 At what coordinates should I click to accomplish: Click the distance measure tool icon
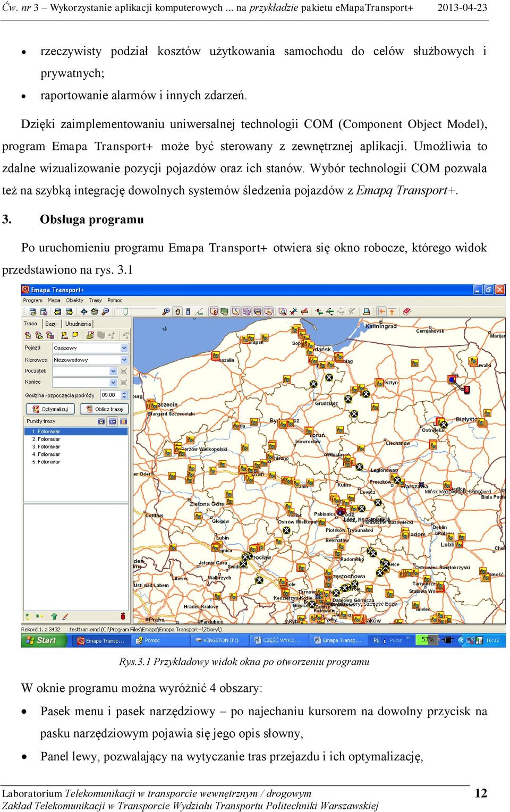point(199,312)
